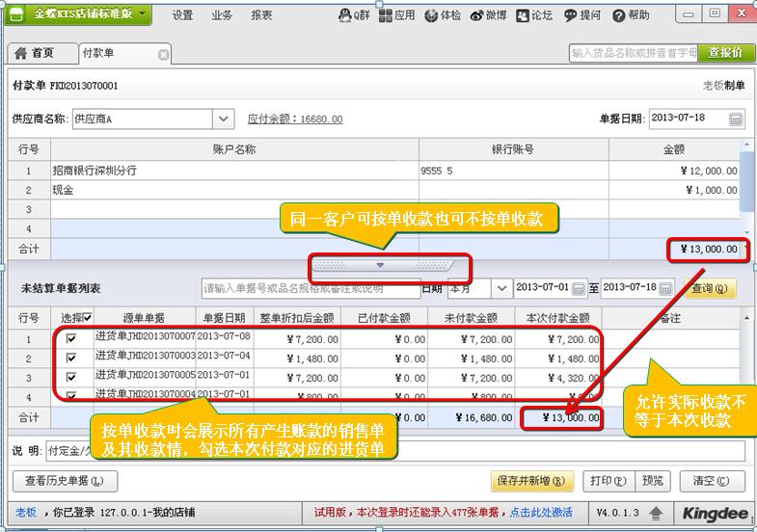Toggle the 选择 select-all checkbox
This screenshot has width=757, height=532.
coord(88,317)
